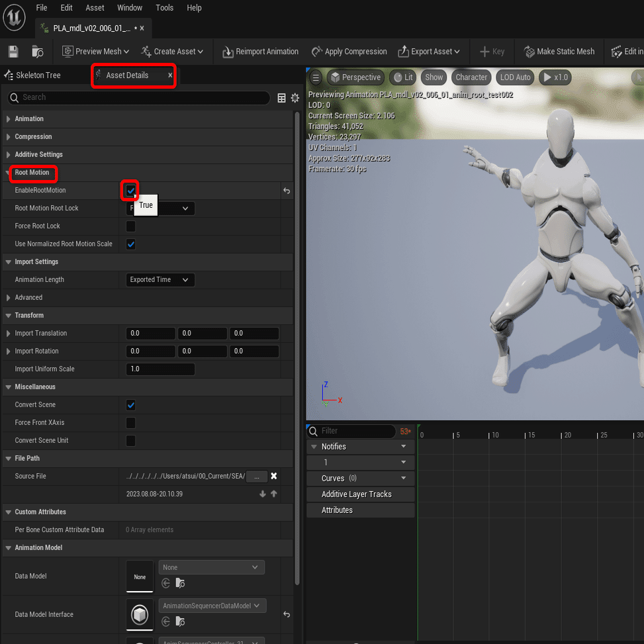Screen dimensions: 644x644
Task: Uncheck the EnableRootMotion checkbox
Action: (130, 191)
